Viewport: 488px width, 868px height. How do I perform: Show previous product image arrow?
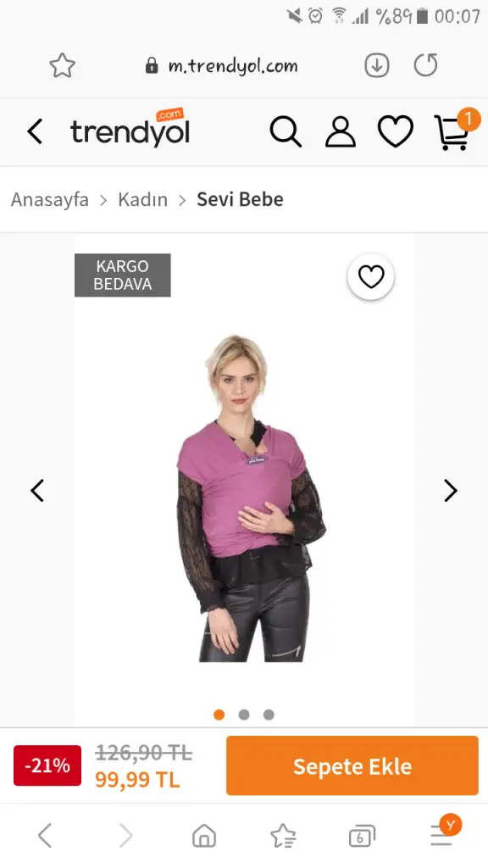37,491
